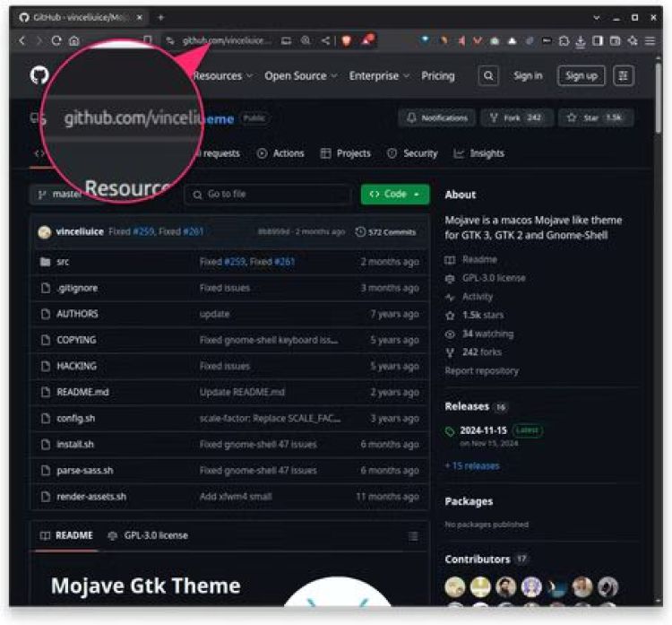This screenshot has width=672, height=625.
Task: Click the GitHub Octocat logo
Action: click(x=39, y=76)
